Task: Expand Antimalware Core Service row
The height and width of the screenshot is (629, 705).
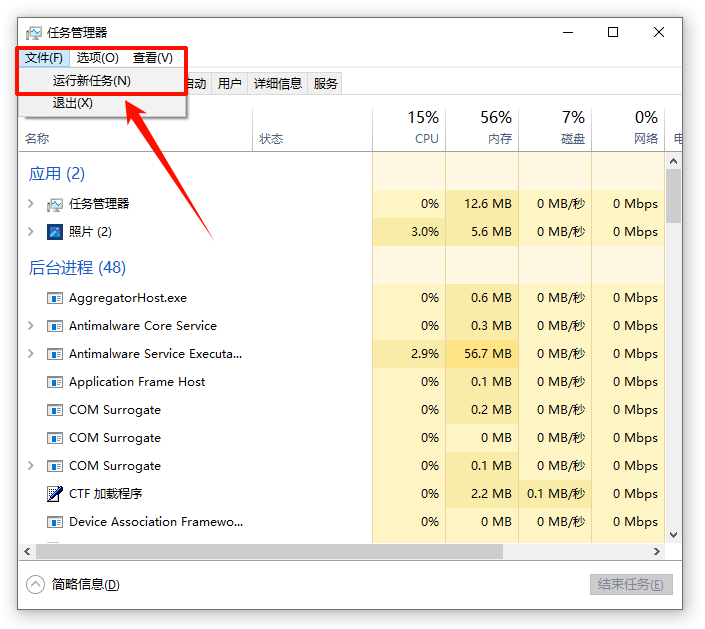Action: 31,326
